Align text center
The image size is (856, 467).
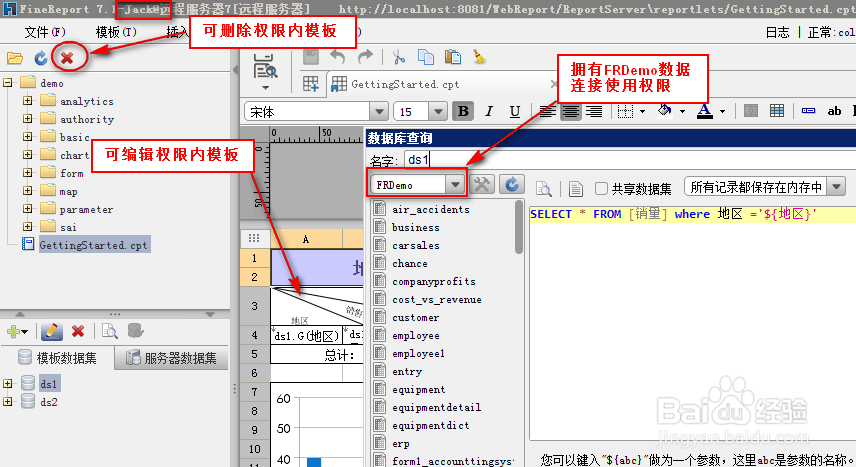click(570, 111)
